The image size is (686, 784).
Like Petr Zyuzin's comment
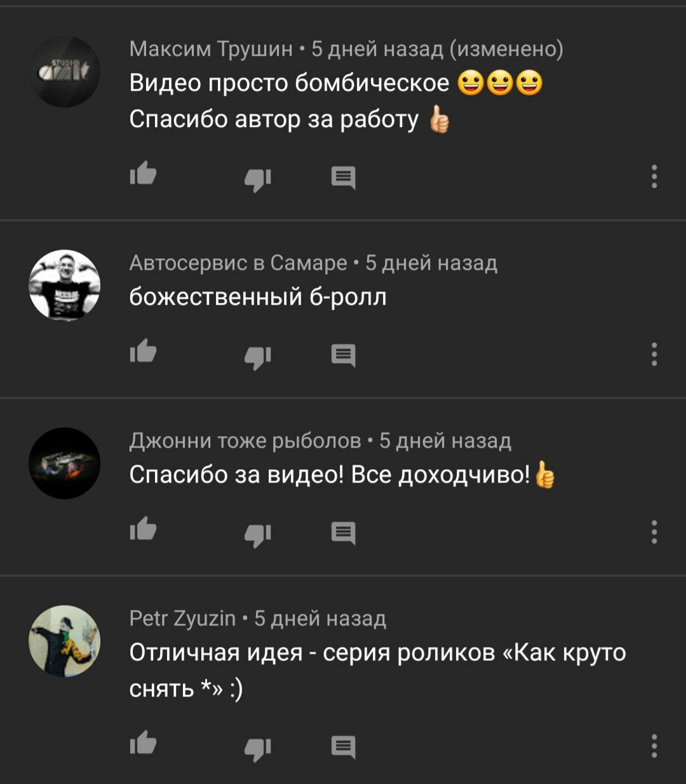tap(144, 742)
